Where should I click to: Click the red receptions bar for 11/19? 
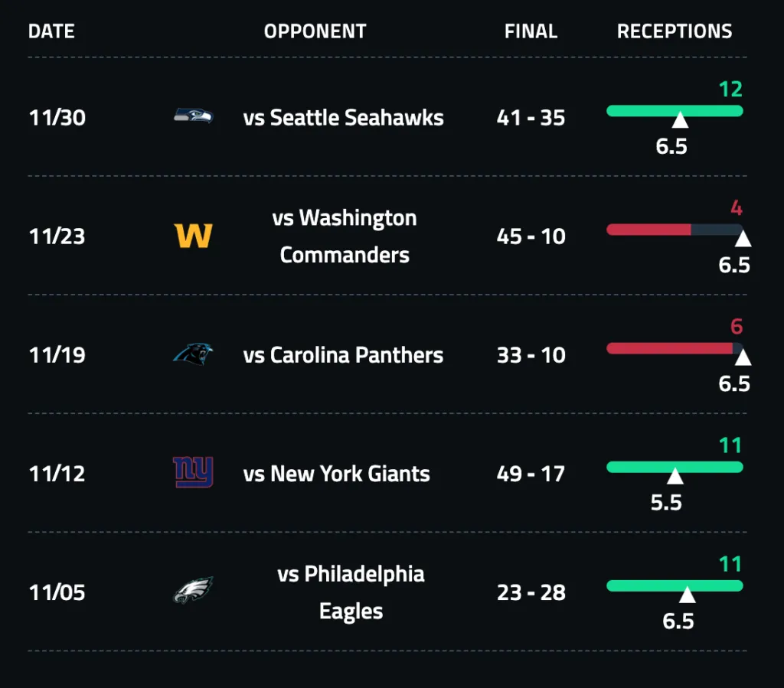click(x=669, y=347)
